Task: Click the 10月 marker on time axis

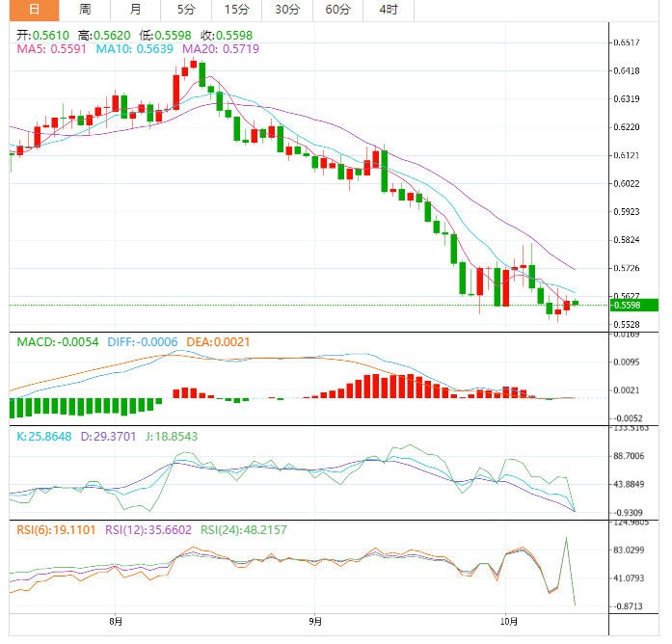Action: click(x=509, y=621)
